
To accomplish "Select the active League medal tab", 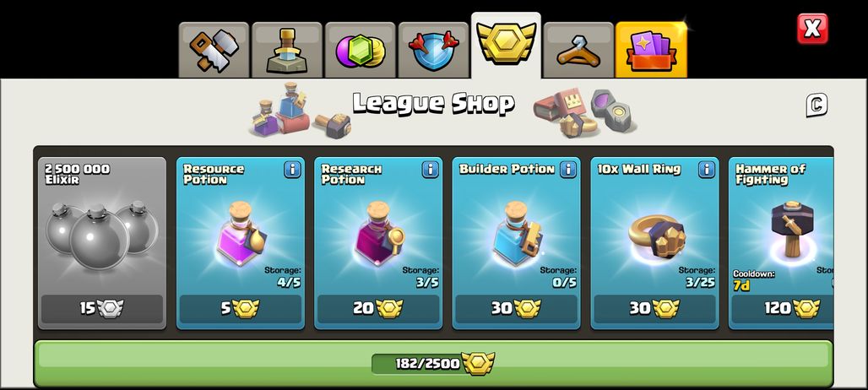I will (x=506, y=46).
